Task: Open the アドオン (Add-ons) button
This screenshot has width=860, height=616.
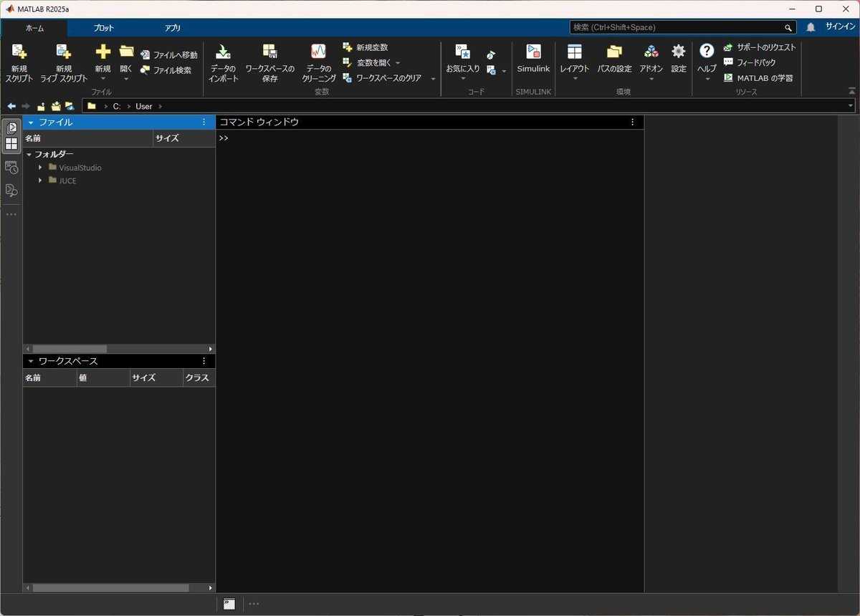Action: [x=651, y=60]
